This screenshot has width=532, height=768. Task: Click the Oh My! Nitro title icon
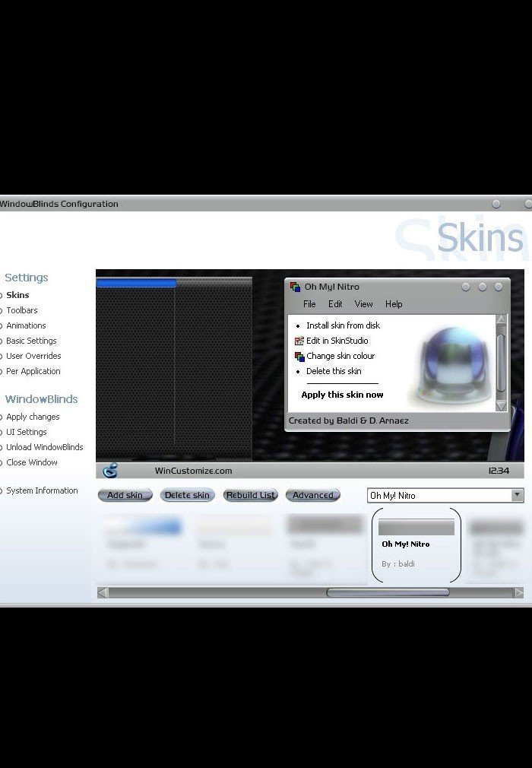click(x=295, y=287)
